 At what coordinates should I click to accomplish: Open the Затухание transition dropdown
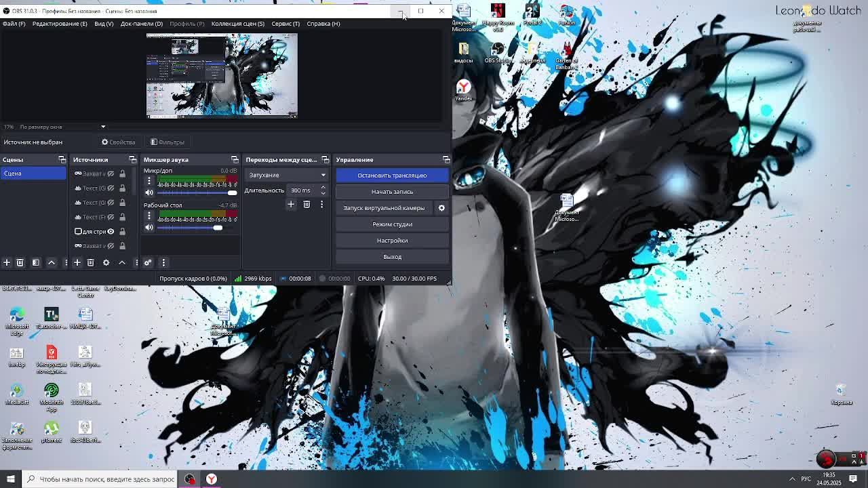(287, 175)
